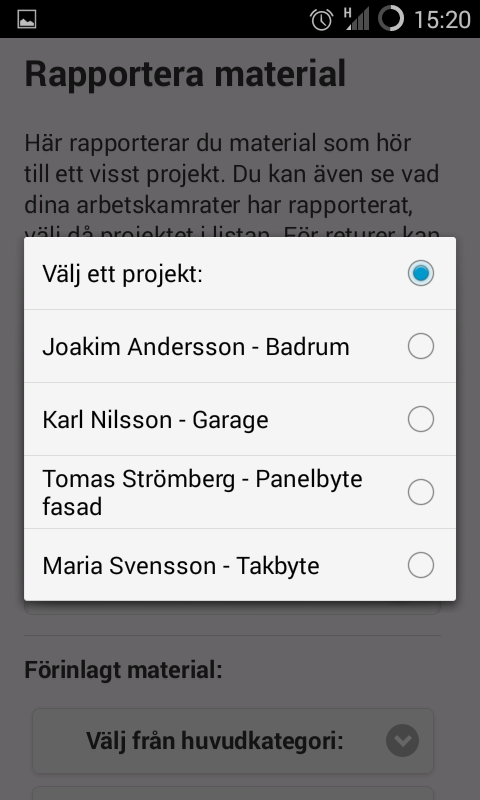Screen dimensions: 480x800
Task: Tap the 'Rapportera material' page heading
Action: (x=185, y=74)
